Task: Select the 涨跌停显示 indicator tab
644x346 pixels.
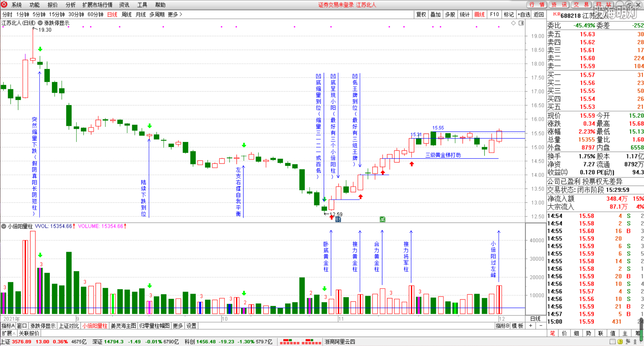Action: 43,326
